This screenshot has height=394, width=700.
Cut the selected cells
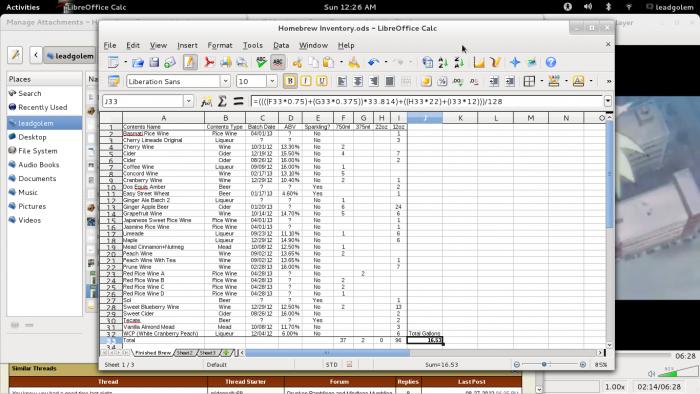coord(297,62)
